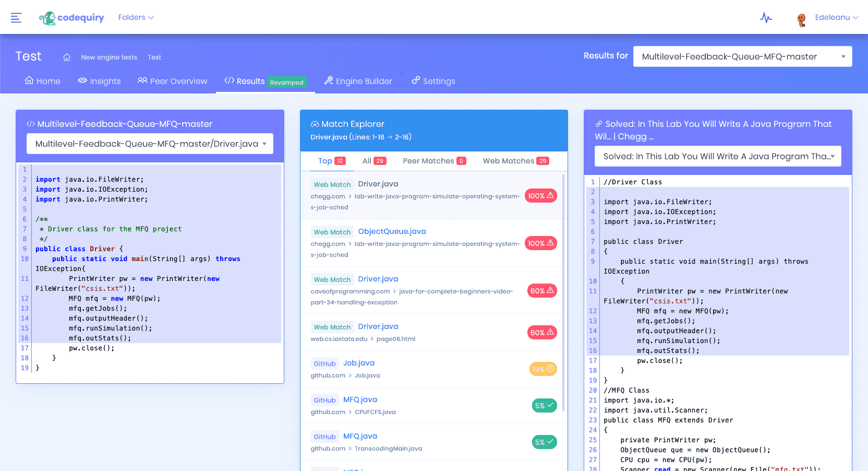Open the Solved Chegg source dropdown

tap(718, 156)
